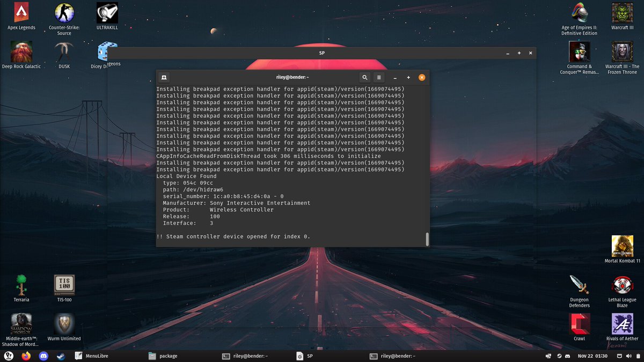Click the SP window title bar

[322, 53]
